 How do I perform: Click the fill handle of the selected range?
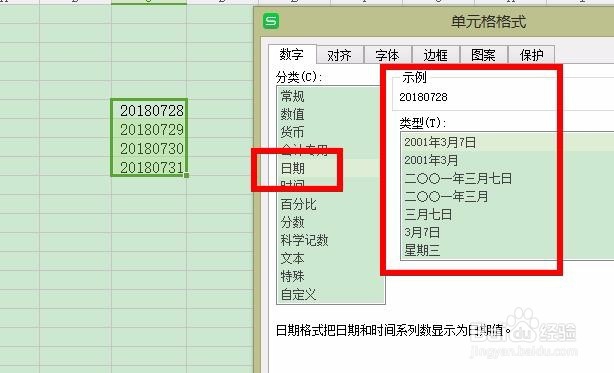pyautogui.click(x=187, y=175)
